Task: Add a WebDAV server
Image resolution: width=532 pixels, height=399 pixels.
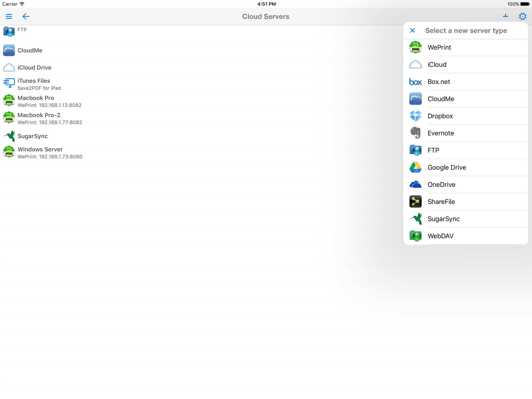Action: pos(440,236)
